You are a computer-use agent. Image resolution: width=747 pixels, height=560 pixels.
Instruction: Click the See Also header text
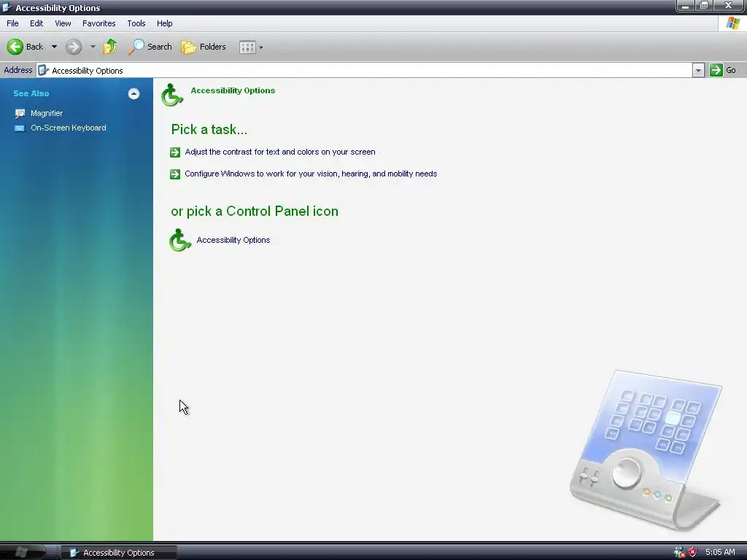[x=31, y=93]
